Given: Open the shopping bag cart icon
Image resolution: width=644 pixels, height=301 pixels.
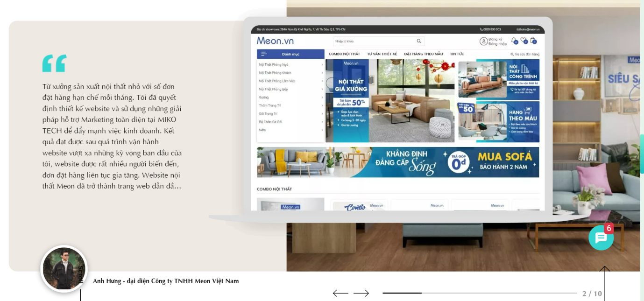Looking at the screenshot, I should pyautogui.click(x=533, y=41).
